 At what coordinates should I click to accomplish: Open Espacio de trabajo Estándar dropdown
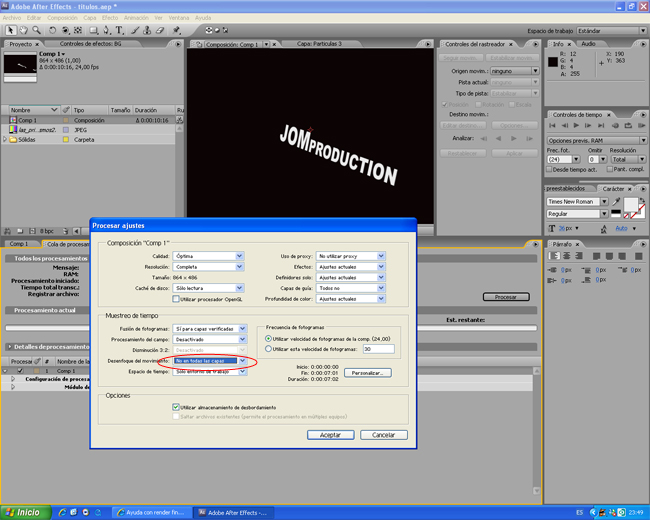(611, 31)
